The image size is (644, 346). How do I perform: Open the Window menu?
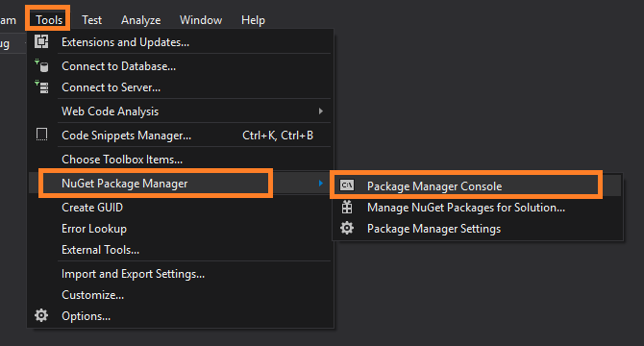[201, 19]
